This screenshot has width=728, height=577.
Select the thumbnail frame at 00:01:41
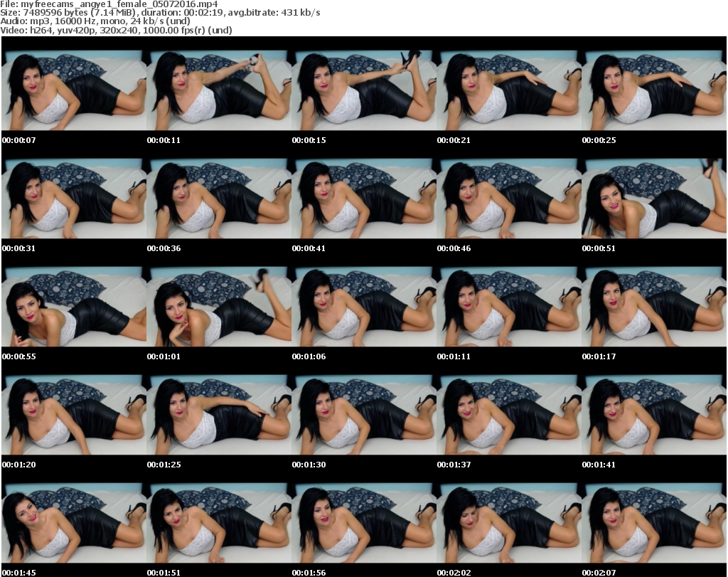(654, 415)
